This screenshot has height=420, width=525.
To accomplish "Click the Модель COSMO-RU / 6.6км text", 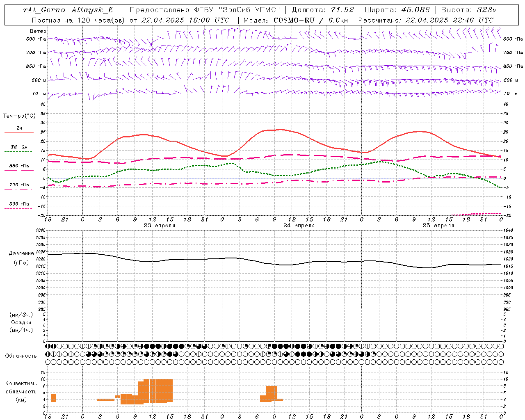I will pyautogui.click(x=295, y=20).
